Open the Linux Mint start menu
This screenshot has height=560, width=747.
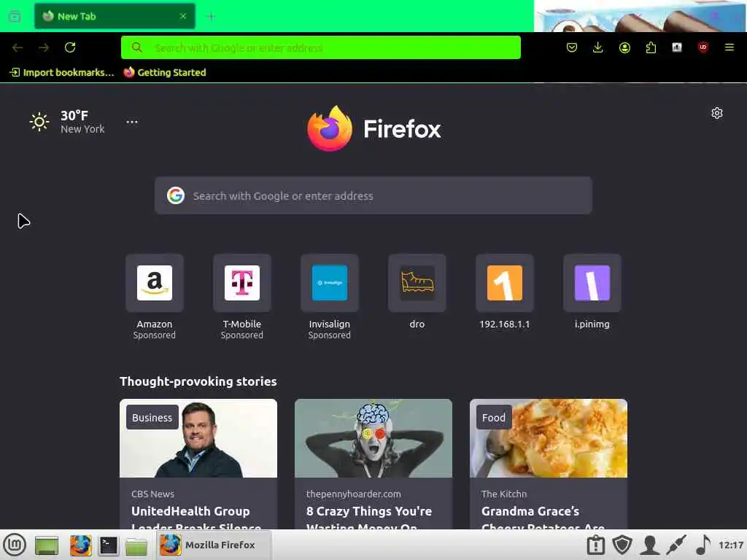tap(15, 545)
